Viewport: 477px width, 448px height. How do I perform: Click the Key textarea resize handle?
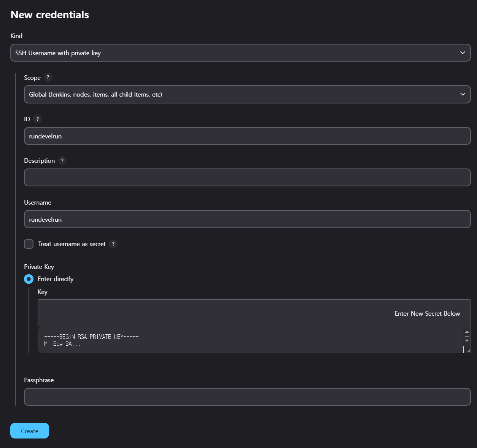467,350
